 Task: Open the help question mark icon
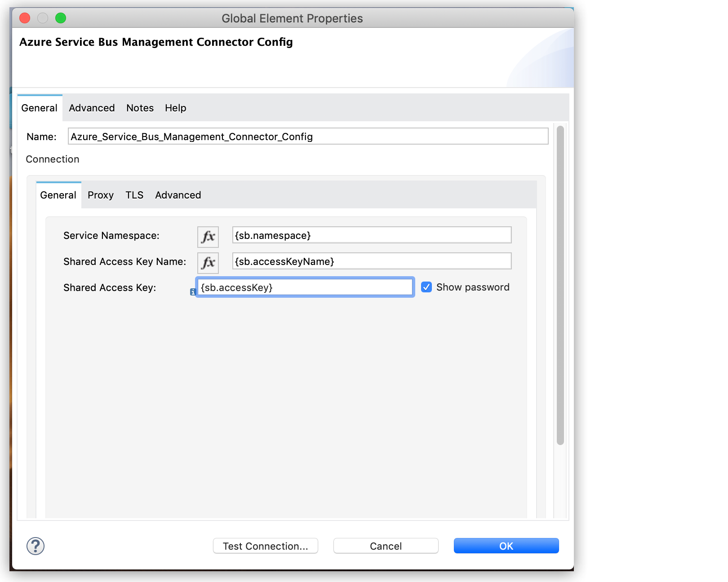pyautogui.click(x=36, y=546)
